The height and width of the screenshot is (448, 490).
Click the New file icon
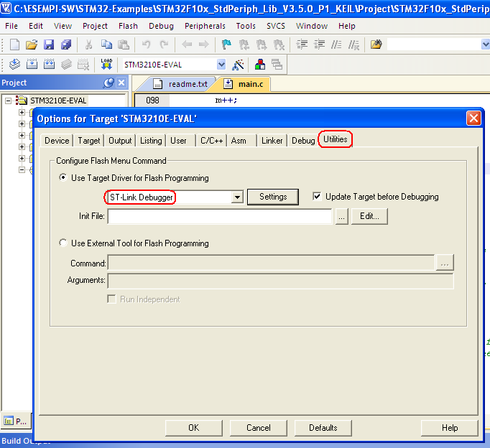[x=14, y=45]
